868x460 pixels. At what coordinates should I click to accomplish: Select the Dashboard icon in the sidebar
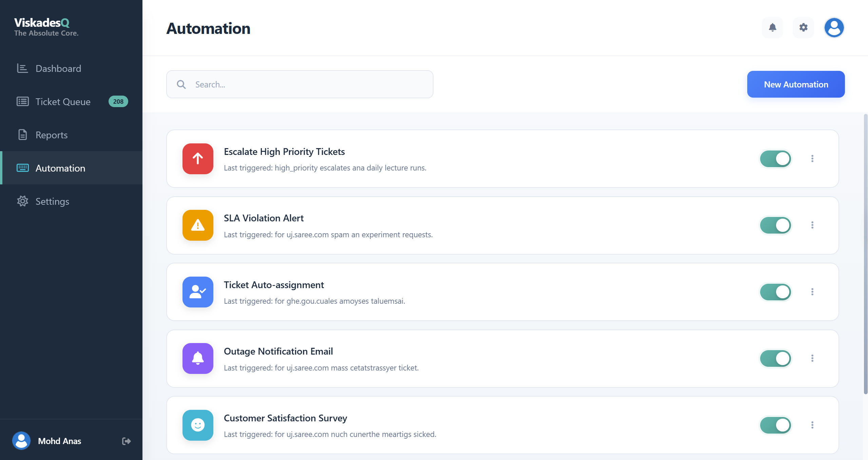pos(22,68)
